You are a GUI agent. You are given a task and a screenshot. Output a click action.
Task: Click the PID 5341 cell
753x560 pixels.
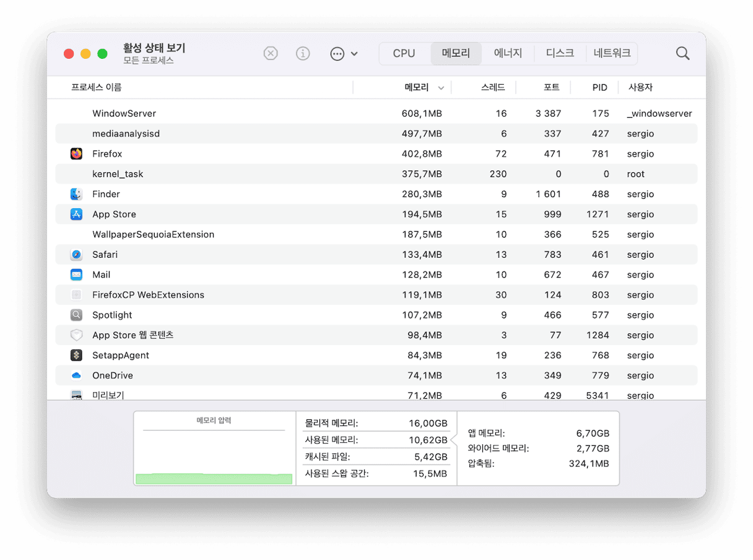point(598,395)
